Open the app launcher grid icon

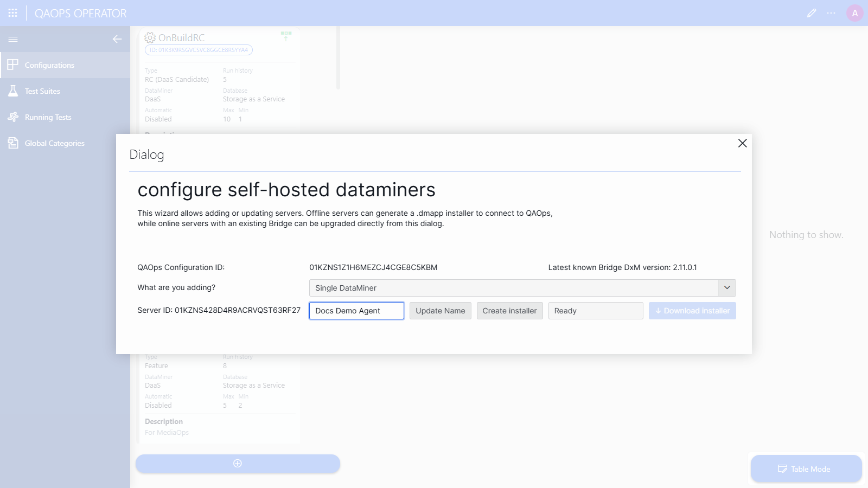[13, 13]
